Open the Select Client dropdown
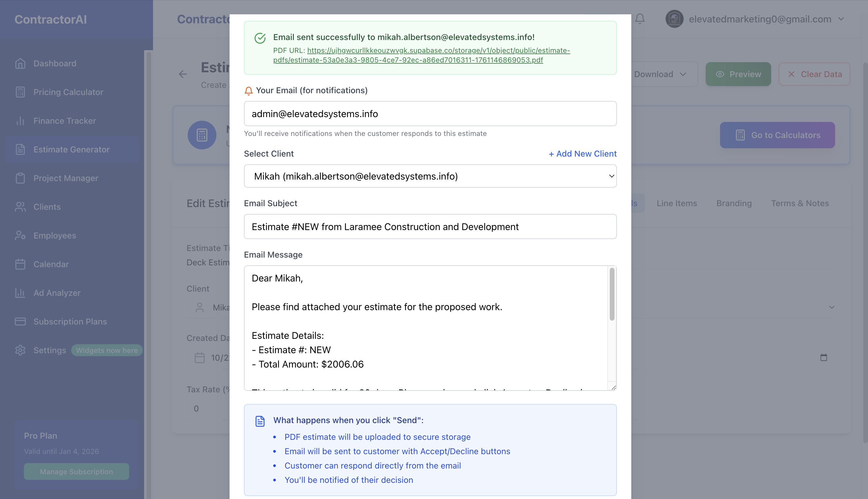Image resolution: width=868 pixels, height=499 pixels. point(430,176)
